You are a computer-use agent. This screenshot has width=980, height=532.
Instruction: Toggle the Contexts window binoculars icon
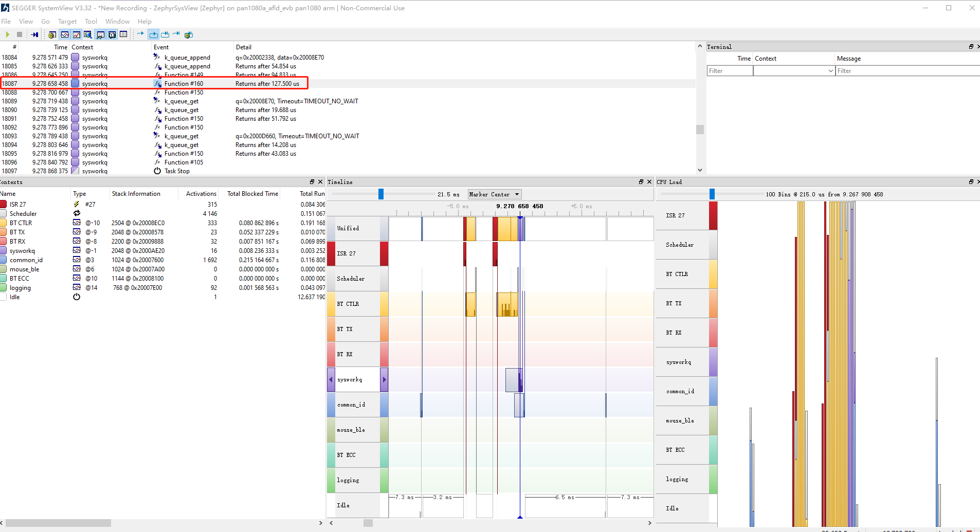[100, 34]
